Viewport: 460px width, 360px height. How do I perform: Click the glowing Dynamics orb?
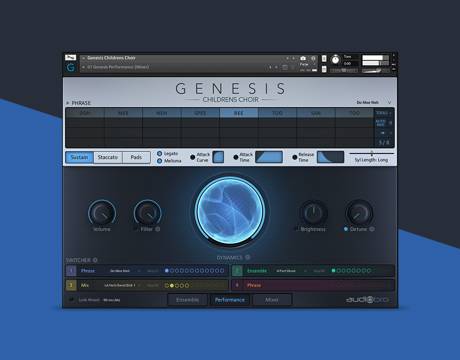click(230, 211)
